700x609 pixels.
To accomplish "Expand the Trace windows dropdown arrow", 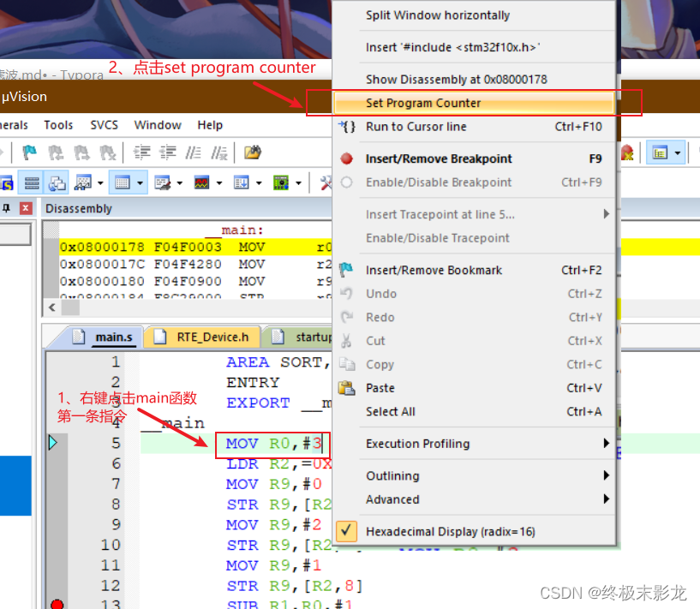I will [x=259, y=183].
